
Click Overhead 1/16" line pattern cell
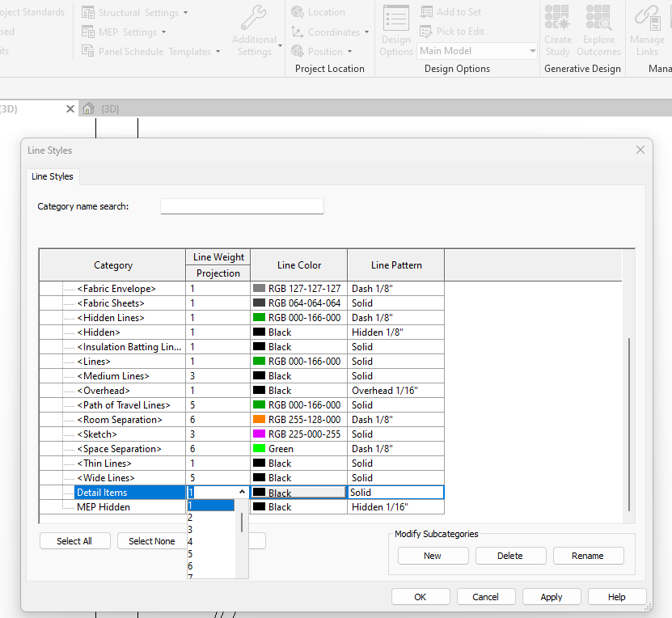[395, 390]
